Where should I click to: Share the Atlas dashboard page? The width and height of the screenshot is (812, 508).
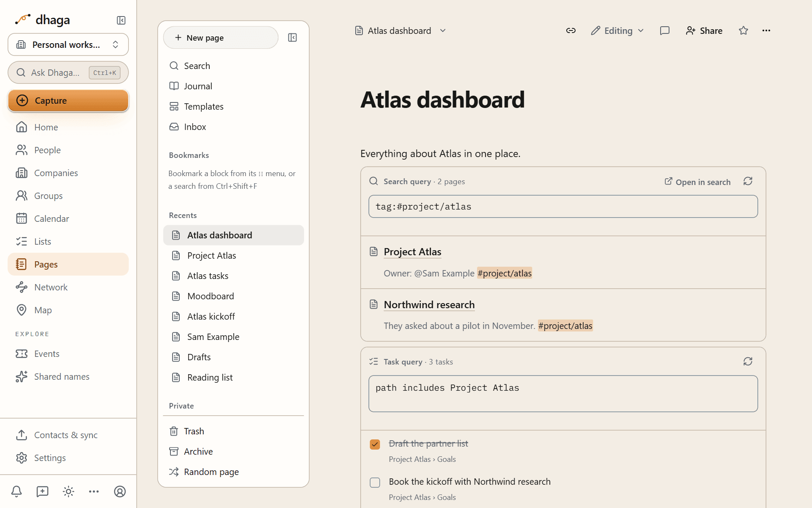pos(704,30)
